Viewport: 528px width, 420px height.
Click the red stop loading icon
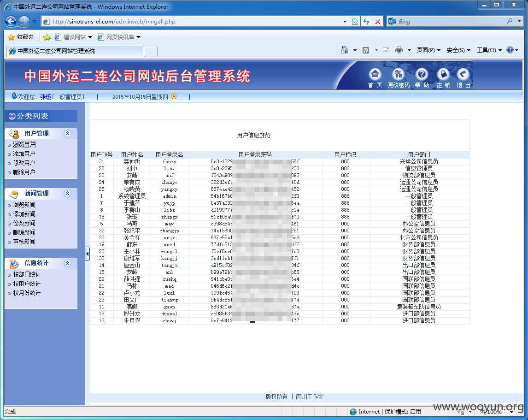point(378,22)
